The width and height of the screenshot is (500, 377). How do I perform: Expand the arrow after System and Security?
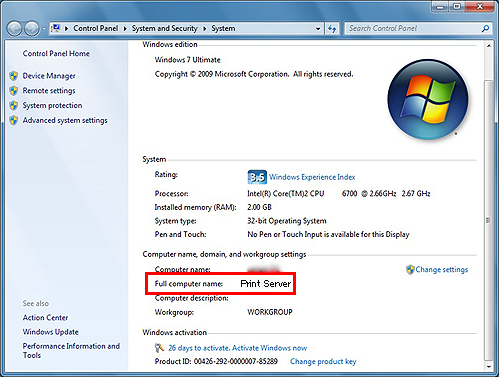205,29
